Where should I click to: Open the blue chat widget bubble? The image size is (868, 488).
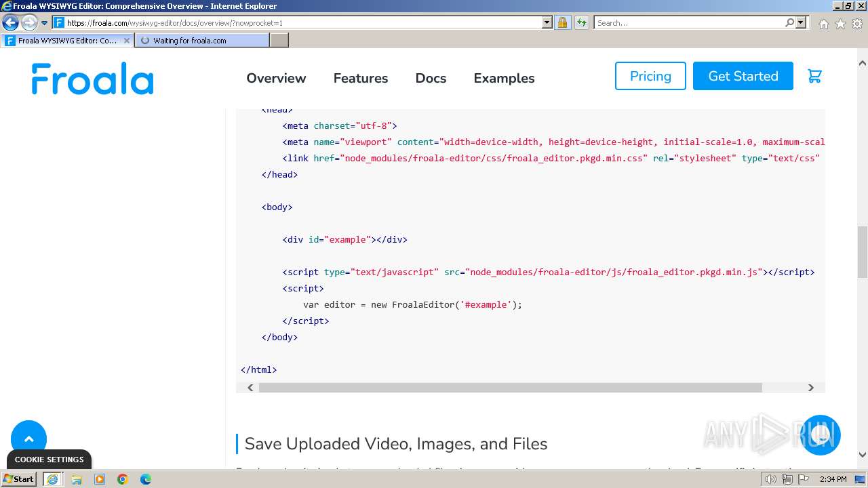[821, 435]
